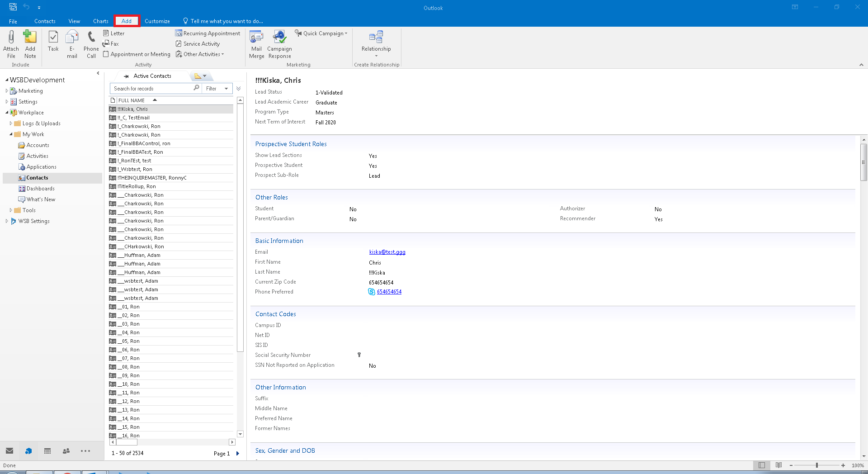
Task: Click the Add Note icon
Action: (30, 44)
